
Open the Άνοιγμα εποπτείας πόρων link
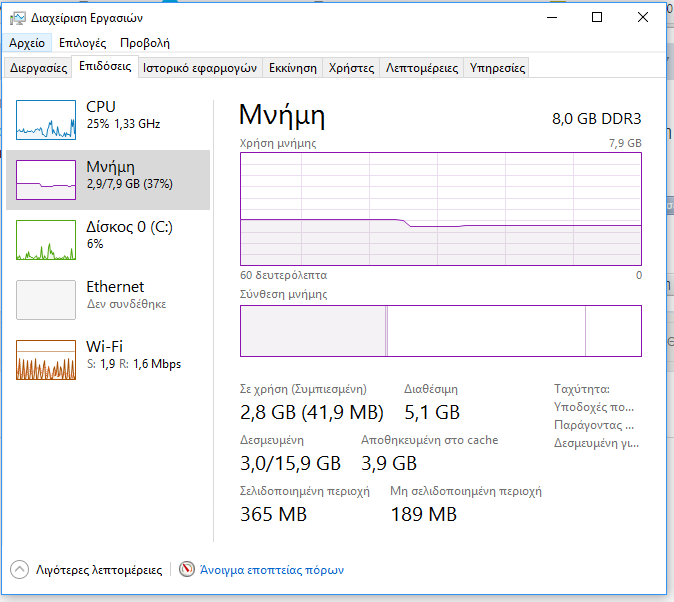[x=272, y=570]
